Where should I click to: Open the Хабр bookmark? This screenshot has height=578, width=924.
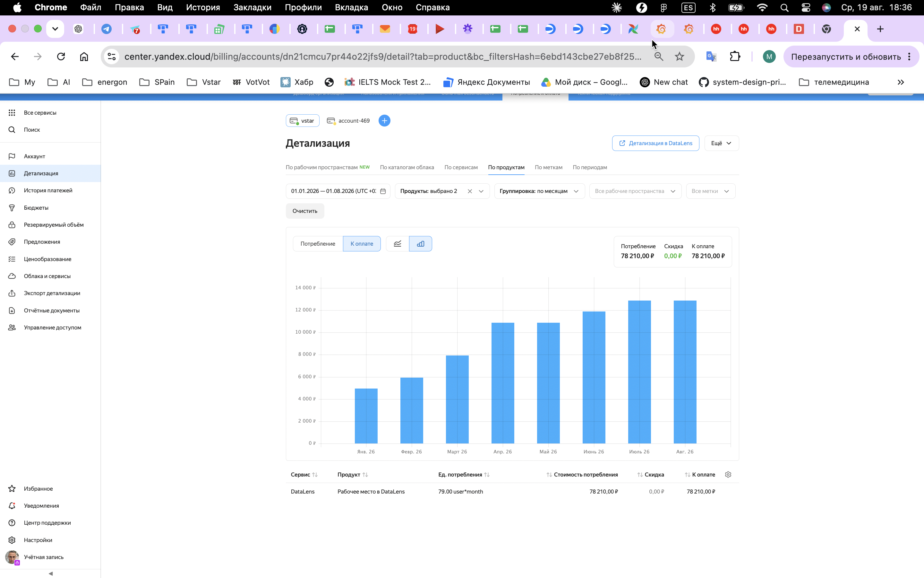[297, 82]
